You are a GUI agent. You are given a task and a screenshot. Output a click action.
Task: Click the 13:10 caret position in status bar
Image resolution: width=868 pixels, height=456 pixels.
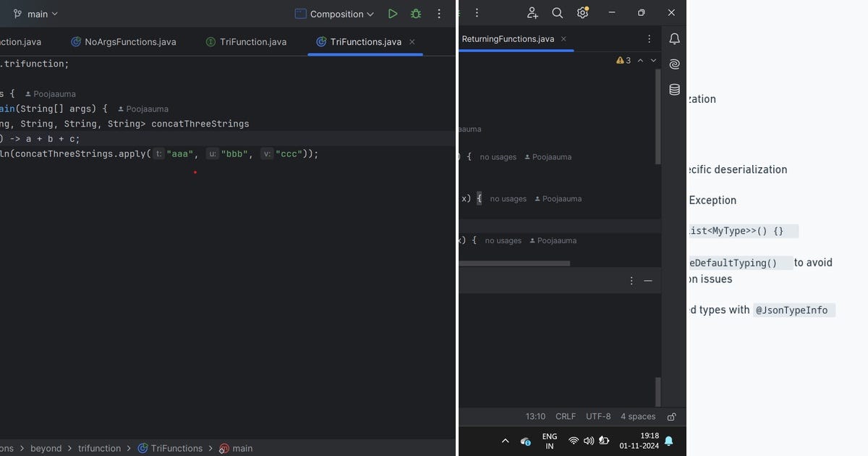pos(535,416)
